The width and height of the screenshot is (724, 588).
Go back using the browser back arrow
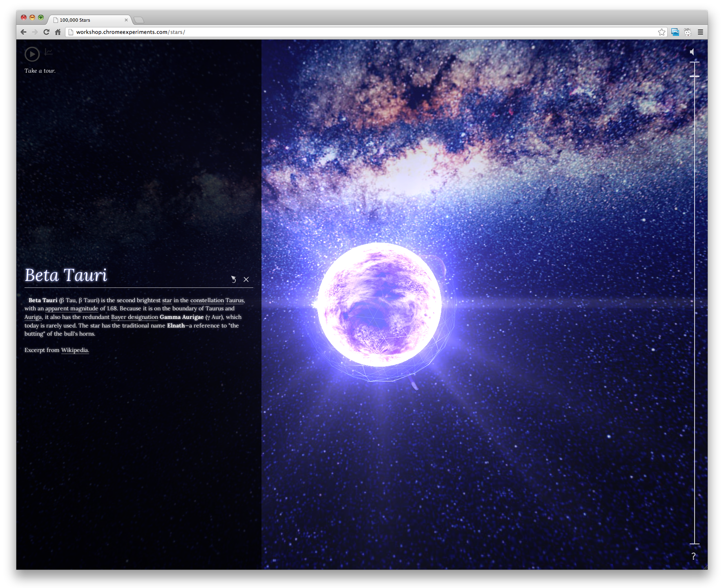(x=23, y=32)
